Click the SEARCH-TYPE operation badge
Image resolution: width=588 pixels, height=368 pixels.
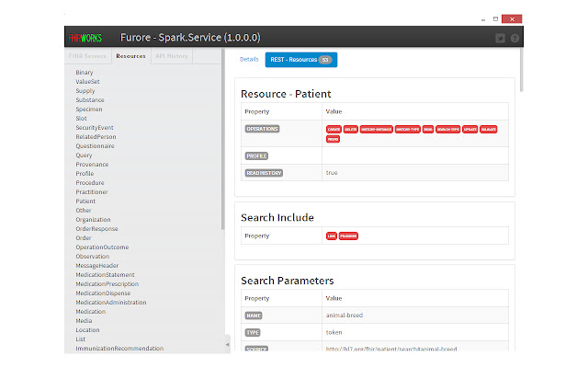pyautogui.click(x=447, y=129)
